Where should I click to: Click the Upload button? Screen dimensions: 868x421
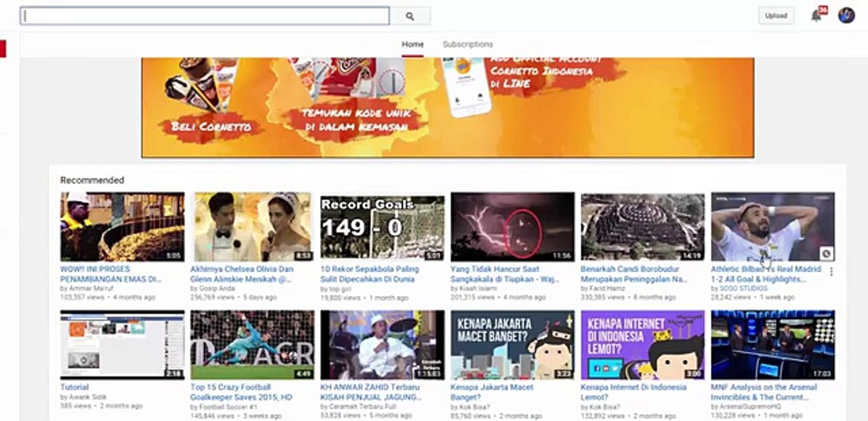click(776, 16)
